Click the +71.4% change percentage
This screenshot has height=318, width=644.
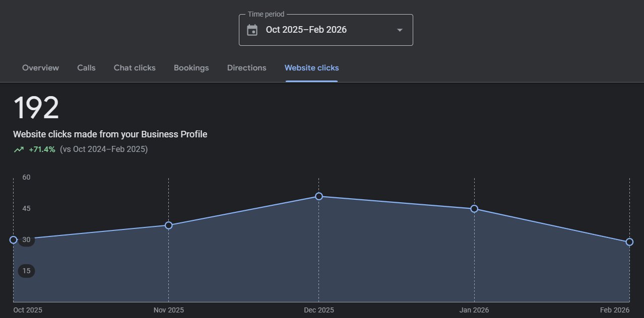[x=42, y=149]
